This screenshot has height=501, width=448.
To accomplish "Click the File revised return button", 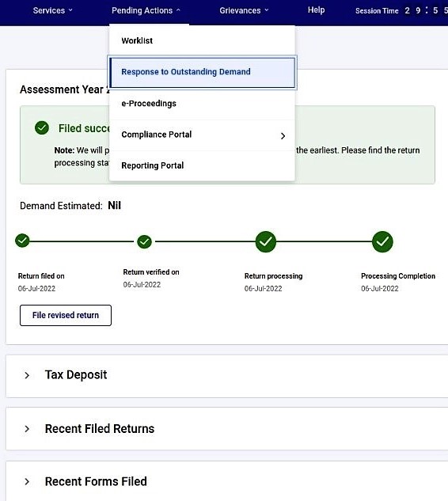I will 66,315.
